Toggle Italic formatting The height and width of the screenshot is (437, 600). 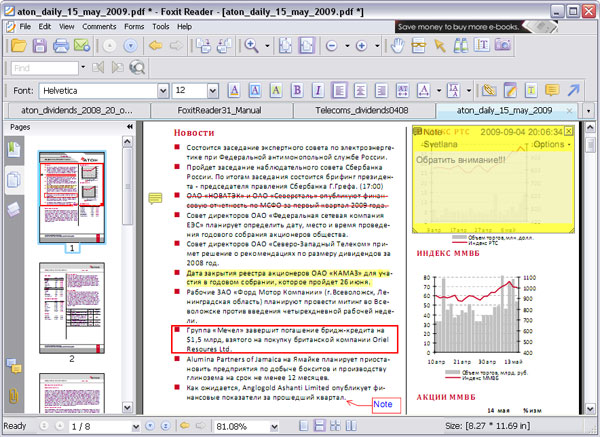tap(318, 91)
